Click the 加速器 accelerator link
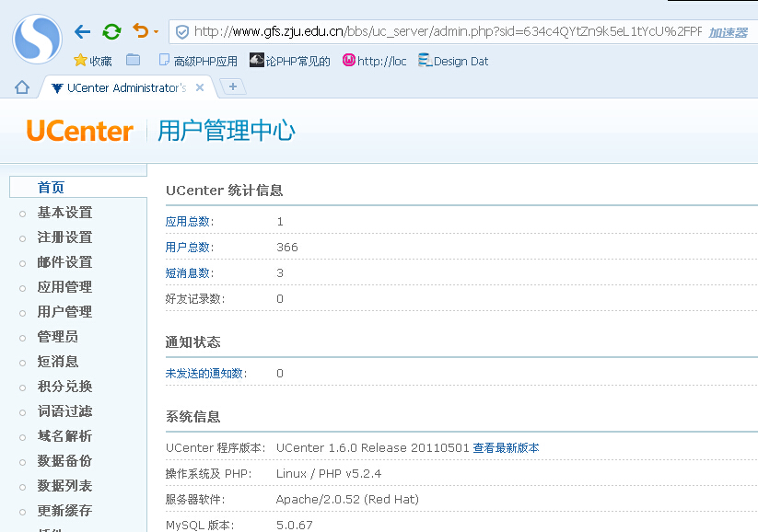 [x=728, y=33]
